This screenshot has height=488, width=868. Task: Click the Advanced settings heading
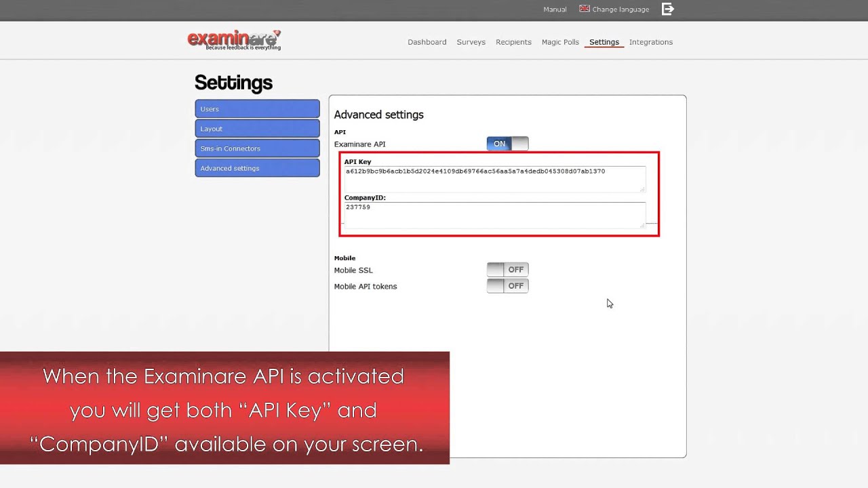[378, 115]
